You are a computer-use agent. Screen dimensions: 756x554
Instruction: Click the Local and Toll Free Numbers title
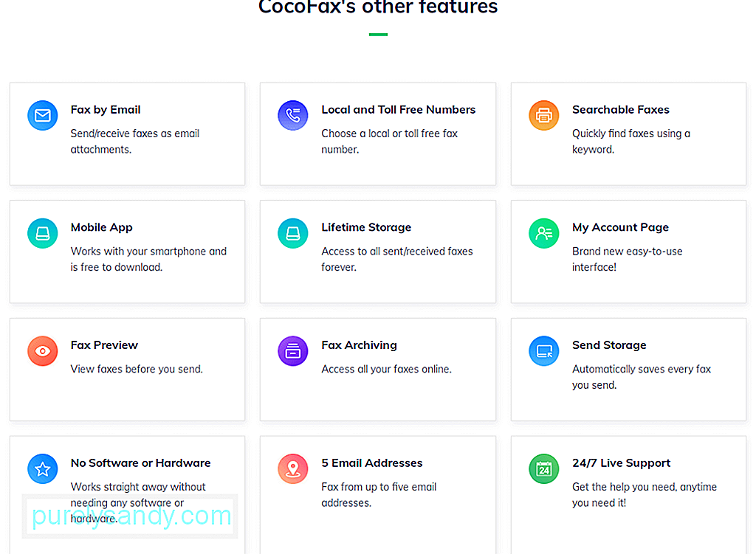398,110
